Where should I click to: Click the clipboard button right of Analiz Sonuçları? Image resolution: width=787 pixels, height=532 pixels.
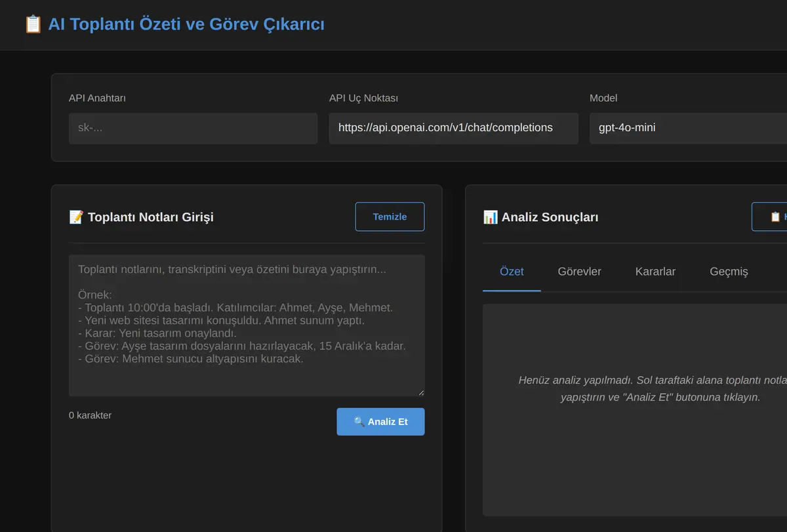(x=769, y=216)
